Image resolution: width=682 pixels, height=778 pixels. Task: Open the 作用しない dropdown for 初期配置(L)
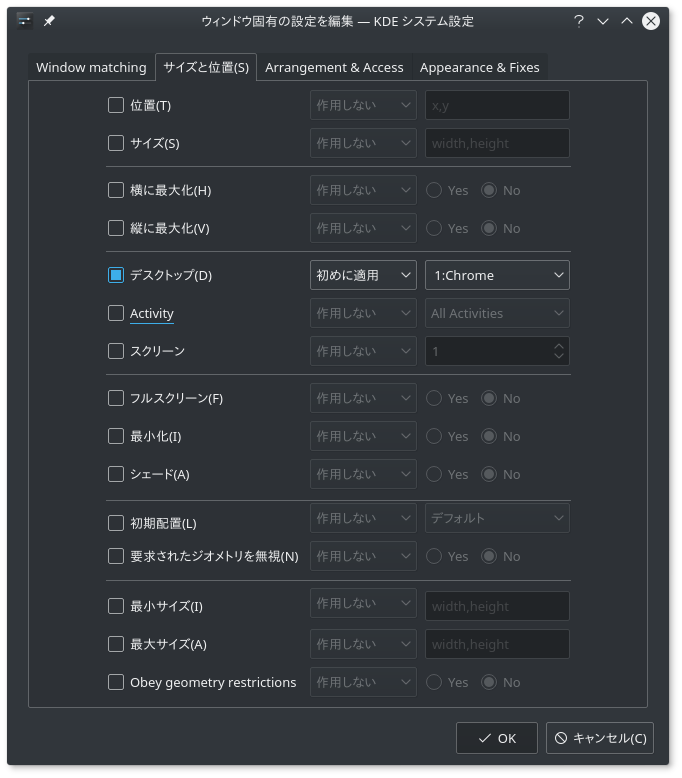pyautogui.click(x=363, y=519)
